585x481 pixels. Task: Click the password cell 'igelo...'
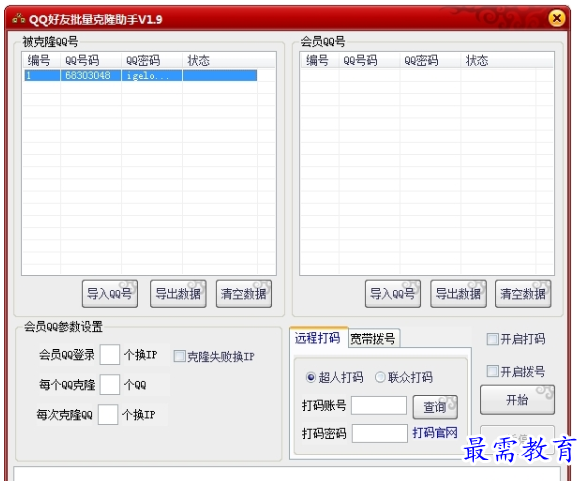[152, 75]
